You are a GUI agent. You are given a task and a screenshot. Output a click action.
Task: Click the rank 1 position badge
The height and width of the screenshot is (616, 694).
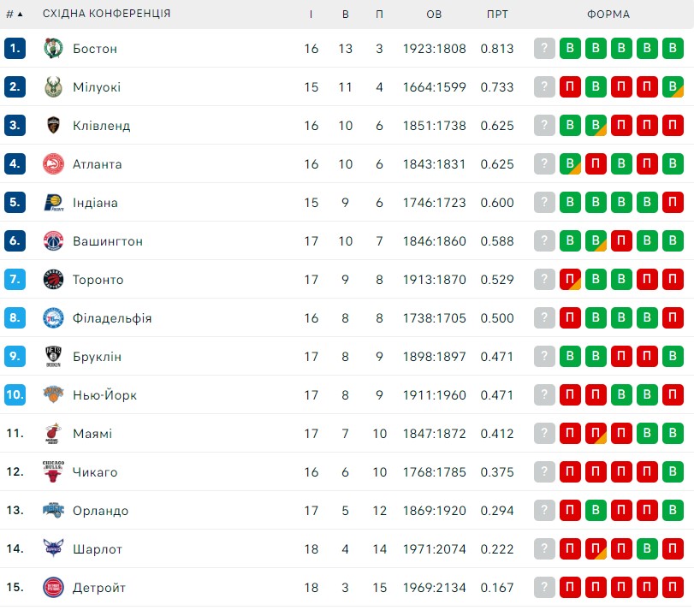(15, 48)
